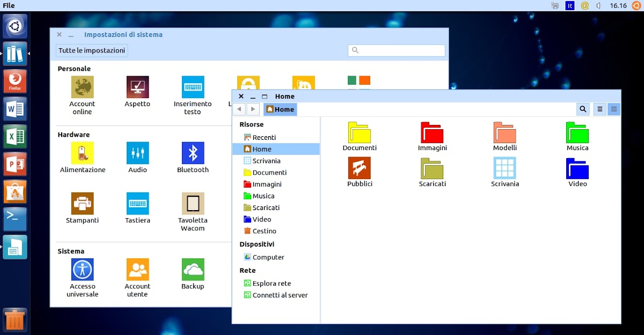The height and width of the screenshot is (335, 644).
Task: Click the Audio settings icon
Action: click(x=137, y=153)
